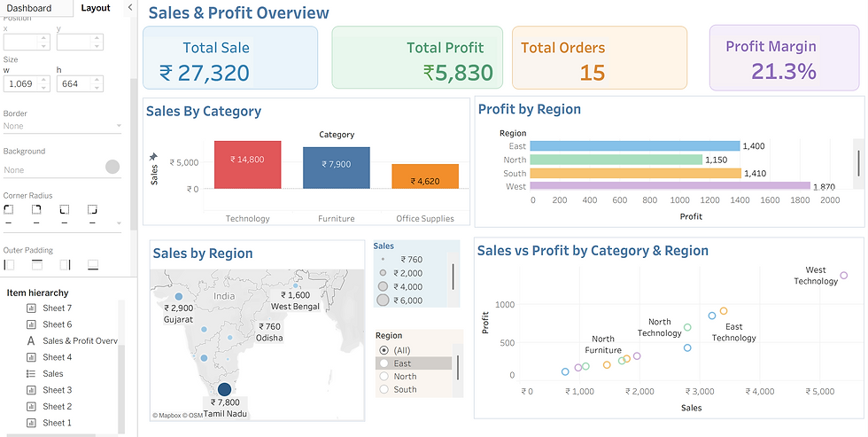Click the Sales legend list icon in hierarchy
This screenshot has width=868, height=437.
coord(31,374)
